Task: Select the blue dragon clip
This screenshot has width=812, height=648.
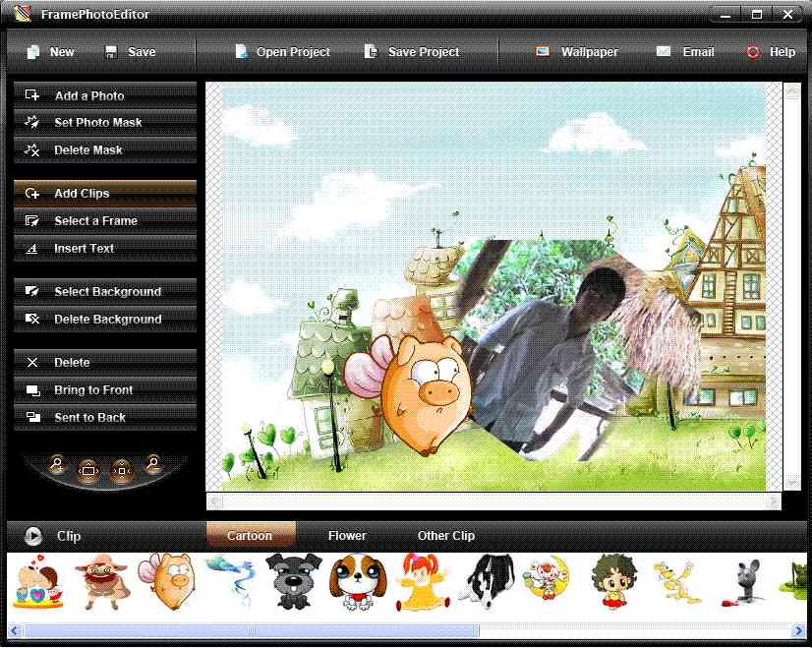Action: pos(231,580)
